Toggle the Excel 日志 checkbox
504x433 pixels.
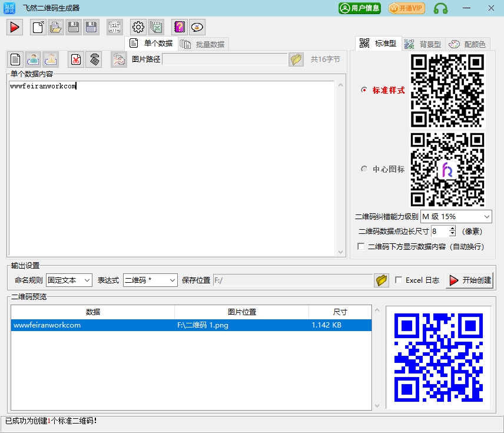[x=399, y=280]
